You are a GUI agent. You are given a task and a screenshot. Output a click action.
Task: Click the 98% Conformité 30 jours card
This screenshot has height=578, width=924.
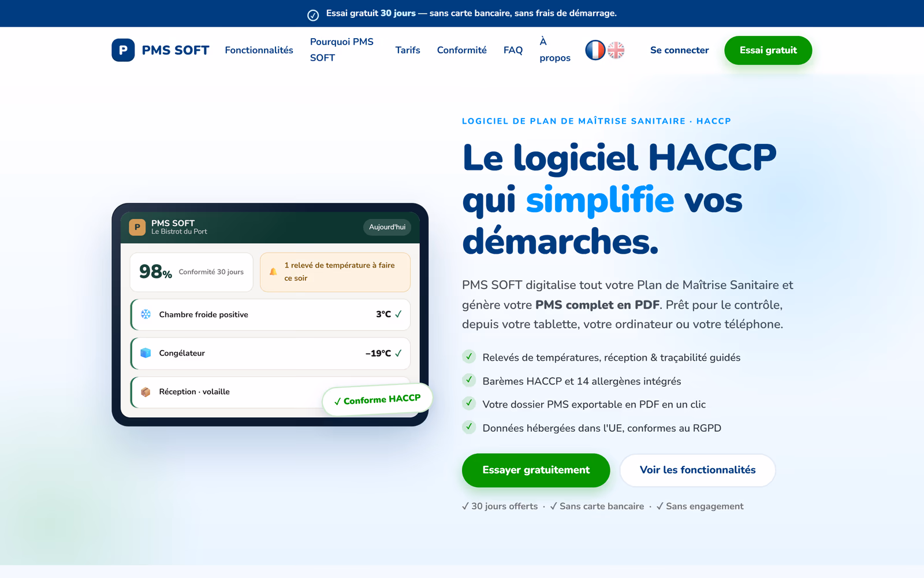[x=192, y=272]
